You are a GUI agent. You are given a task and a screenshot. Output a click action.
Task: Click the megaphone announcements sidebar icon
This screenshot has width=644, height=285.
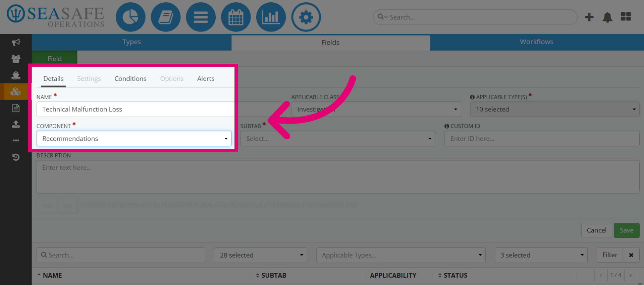(16, 42)
